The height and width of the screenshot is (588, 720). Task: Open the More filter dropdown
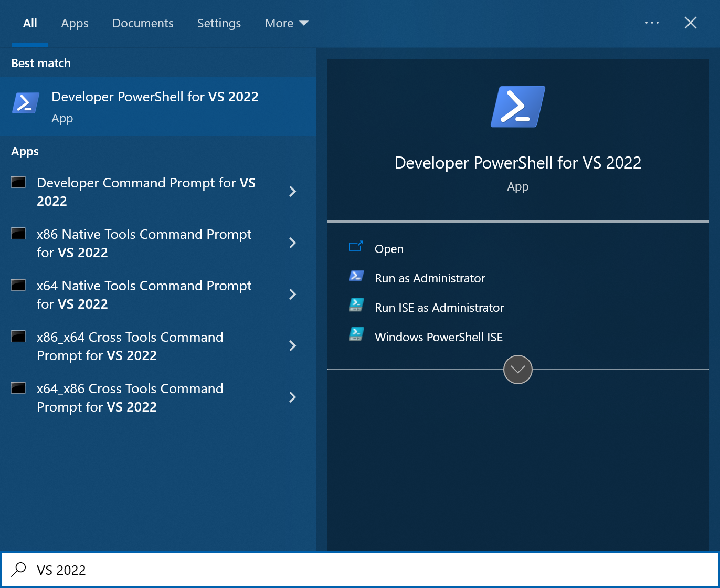click(287, 23)
